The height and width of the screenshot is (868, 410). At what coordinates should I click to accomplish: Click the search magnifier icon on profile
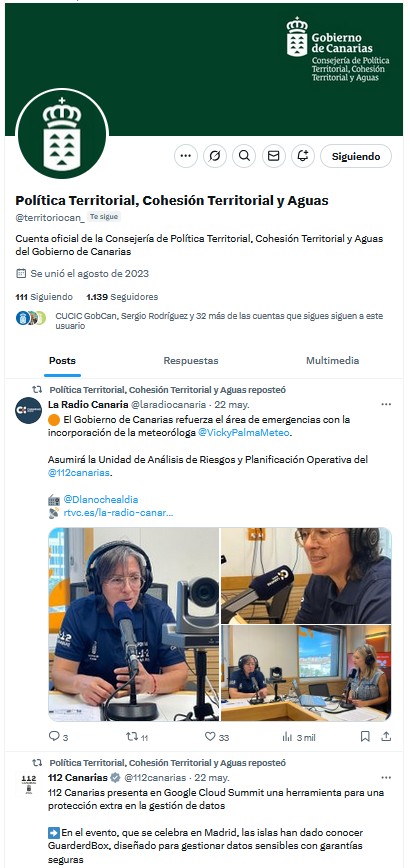point(244,156)
